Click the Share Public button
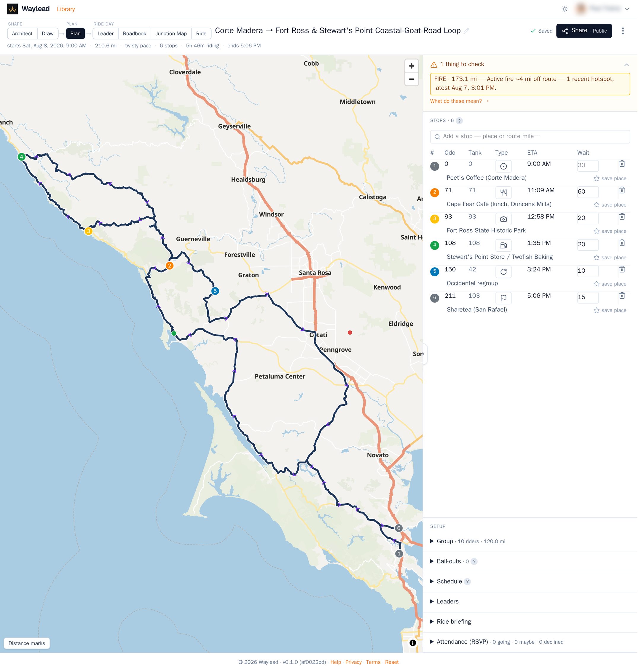 coord(584,31)
